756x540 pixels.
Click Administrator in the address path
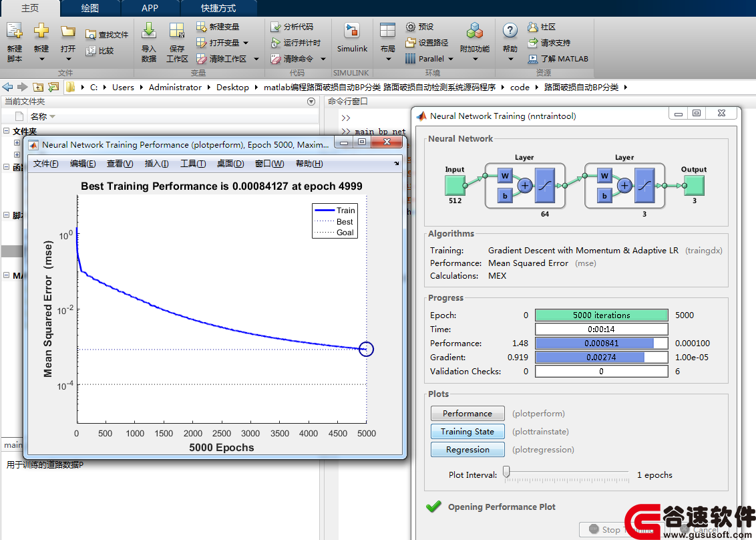(175, 87)
